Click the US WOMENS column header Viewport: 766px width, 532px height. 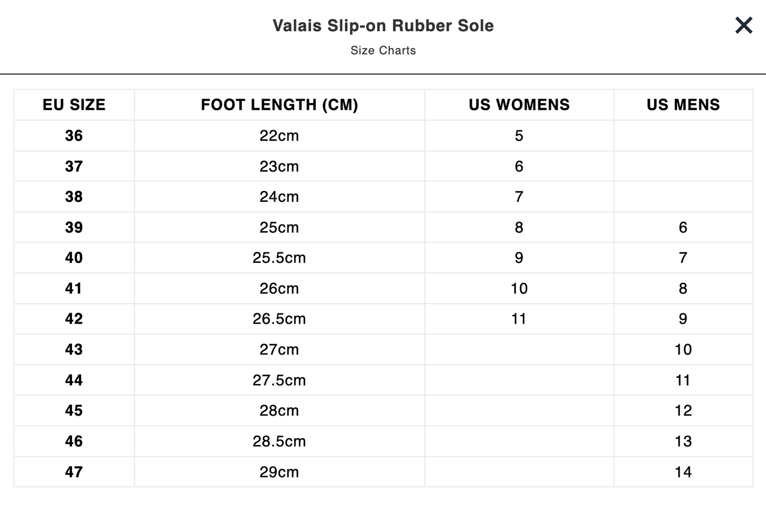(518, 105)
